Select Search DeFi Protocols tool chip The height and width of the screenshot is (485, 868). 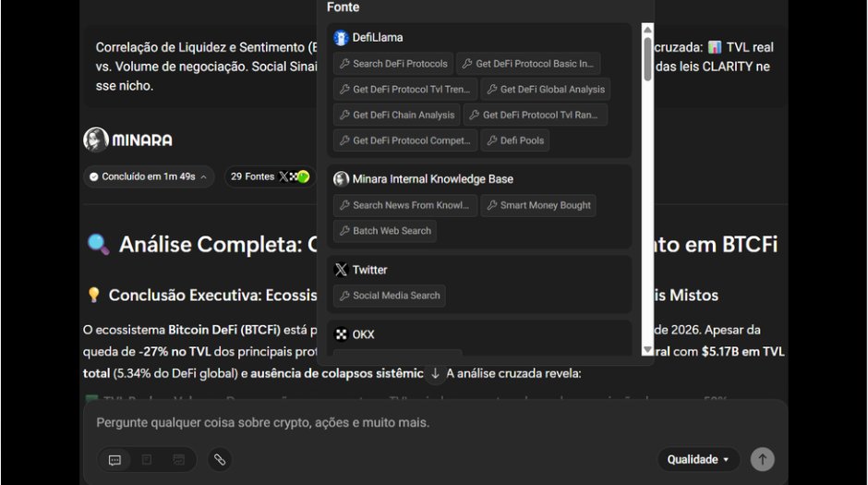[393, 64]
